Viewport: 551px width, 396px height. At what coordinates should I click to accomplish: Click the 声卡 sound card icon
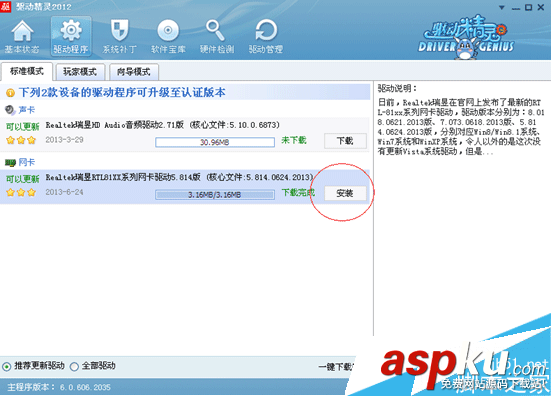[10, 110]
